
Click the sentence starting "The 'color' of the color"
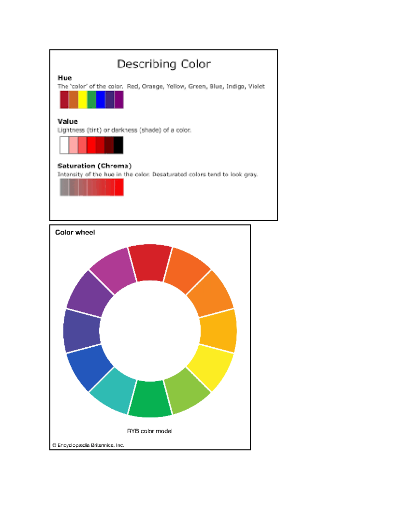click(x=161, y=86)
